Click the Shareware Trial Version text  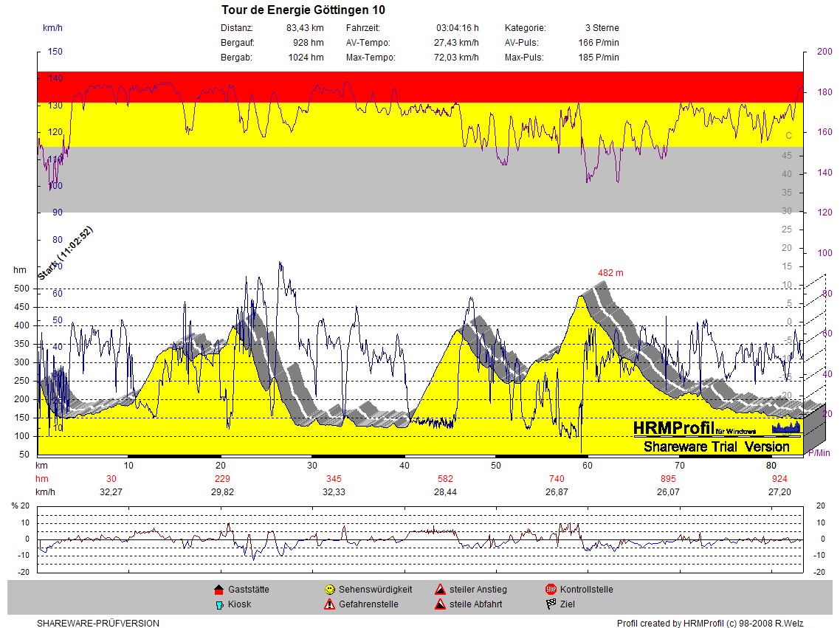click(716, 446)
